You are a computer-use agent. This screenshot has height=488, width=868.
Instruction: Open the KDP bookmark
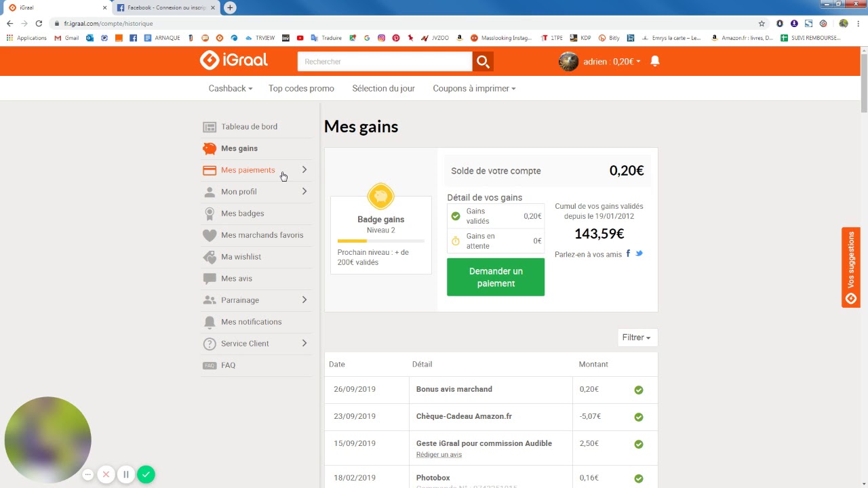pos(580,38)
